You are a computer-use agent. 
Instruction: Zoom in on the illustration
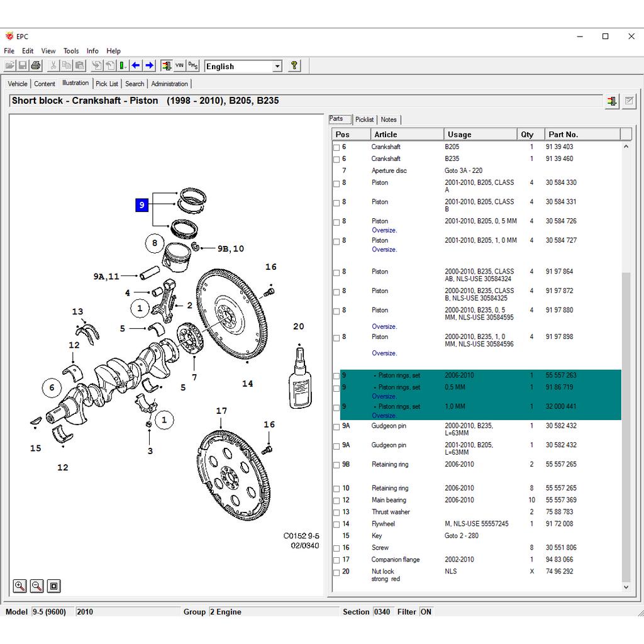coord(20,586)
